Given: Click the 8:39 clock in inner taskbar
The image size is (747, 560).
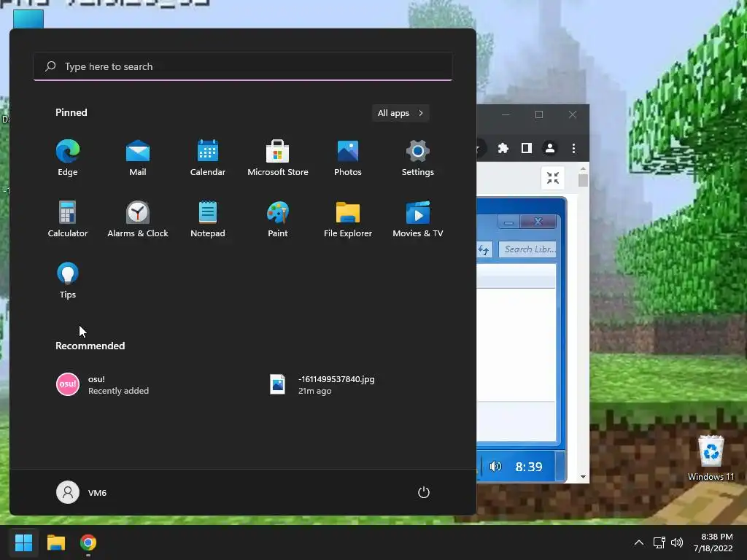Looking at the screenshot, I should (x=529, y=467).
